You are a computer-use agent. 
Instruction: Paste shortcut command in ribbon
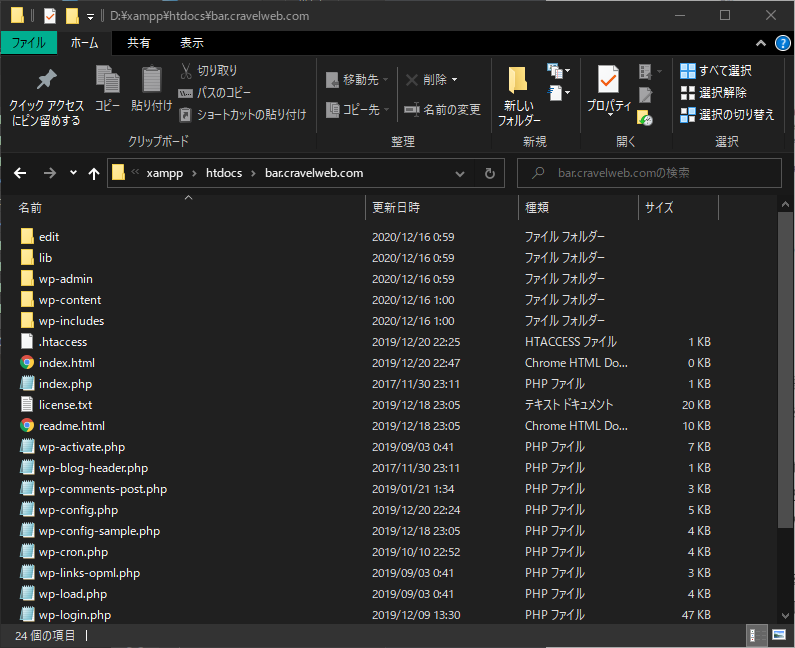tap(243, 115)
